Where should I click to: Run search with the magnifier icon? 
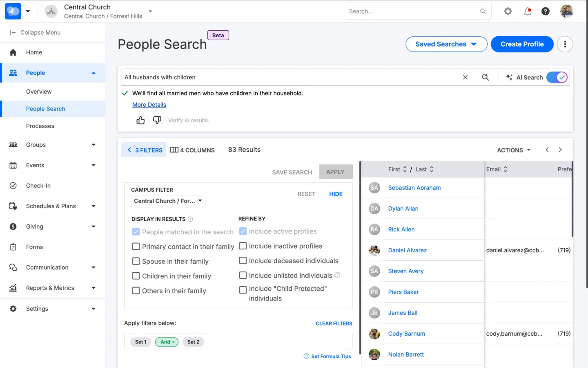pos(486,77)
